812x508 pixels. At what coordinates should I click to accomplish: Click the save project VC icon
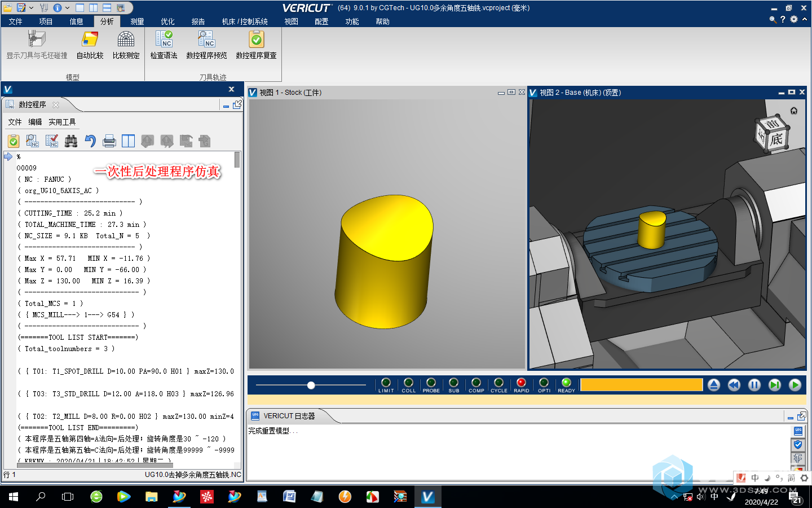(21, 8)
